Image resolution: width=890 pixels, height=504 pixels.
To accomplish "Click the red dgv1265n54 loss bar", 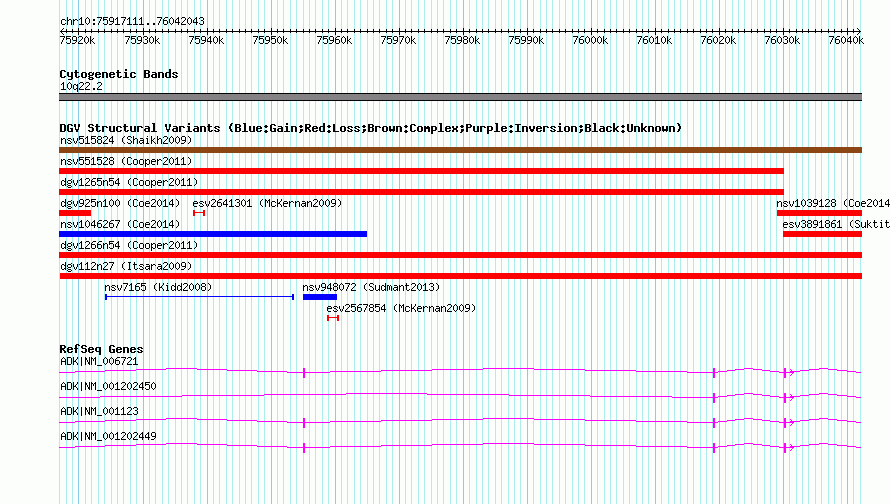I will (421, 192).
